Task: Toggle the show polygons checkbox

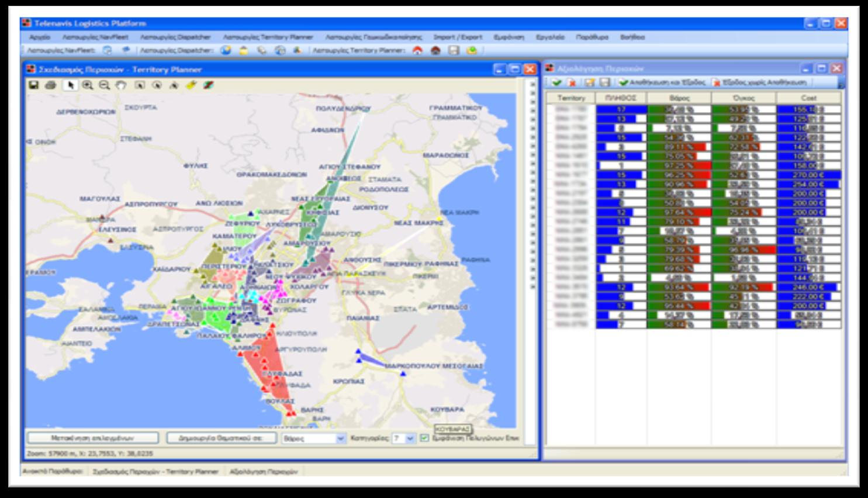Action: point(425,438)
